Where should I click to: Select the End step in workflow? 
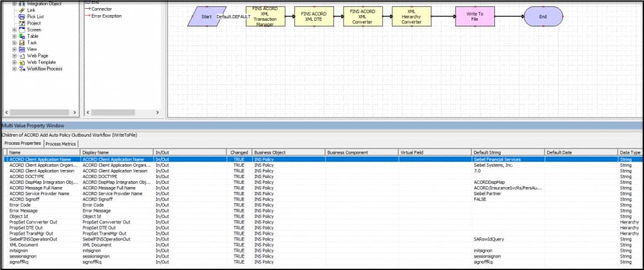[543, 16]
